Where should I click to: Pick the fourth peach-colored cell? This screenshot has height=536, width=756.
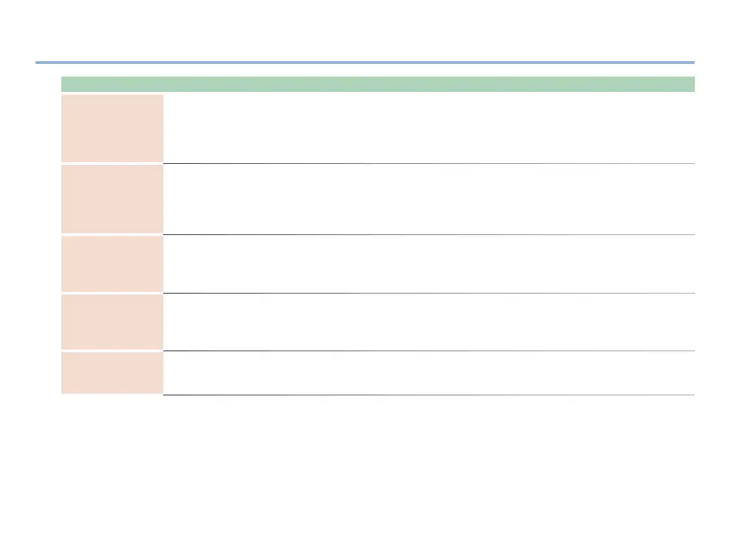(112, 321)
